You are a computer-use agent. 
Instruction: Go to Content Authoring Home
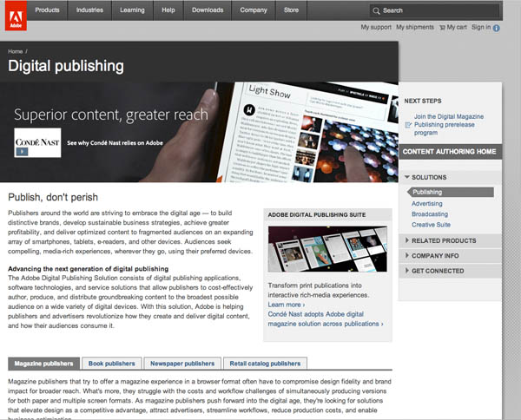[449, 151]
